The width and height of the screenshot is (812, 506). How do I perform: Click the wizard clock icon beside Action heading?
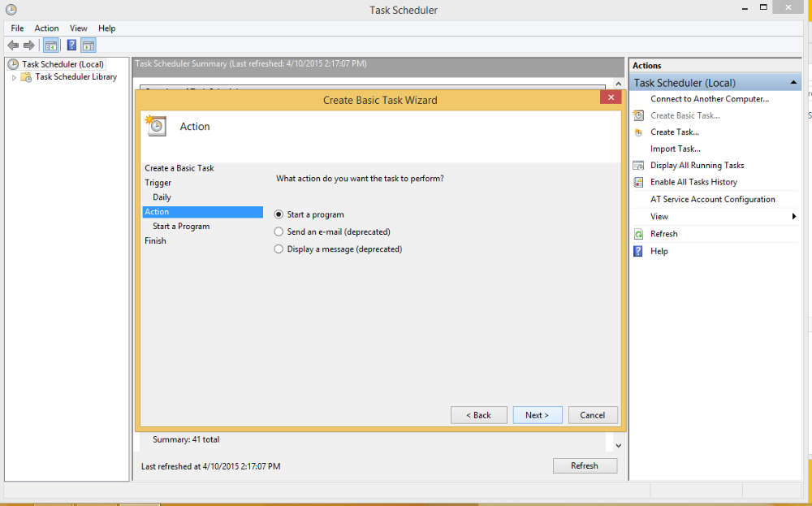click(156, 126)
